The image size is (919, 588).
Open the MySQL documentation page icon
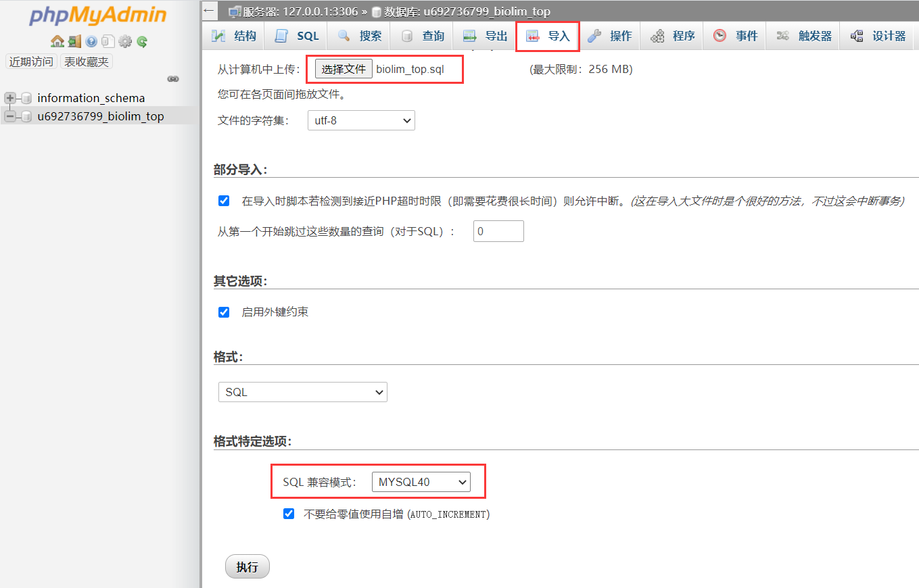coord(108,41)
